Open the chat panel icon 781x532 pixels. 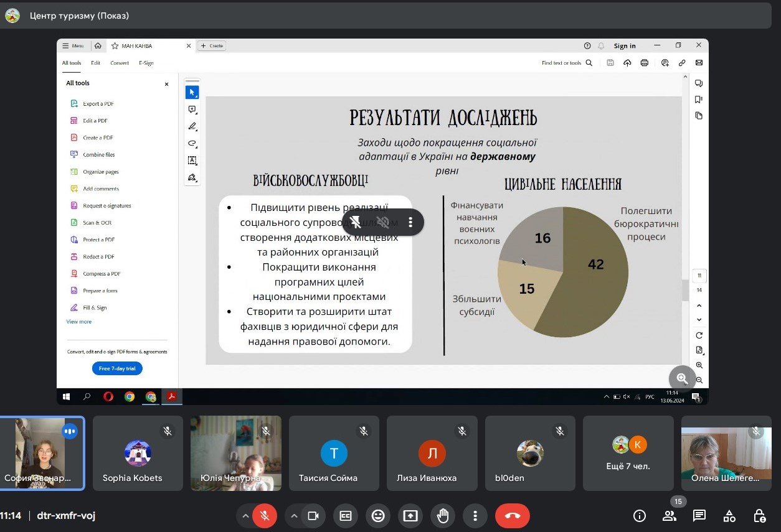[x=699, y=516]
